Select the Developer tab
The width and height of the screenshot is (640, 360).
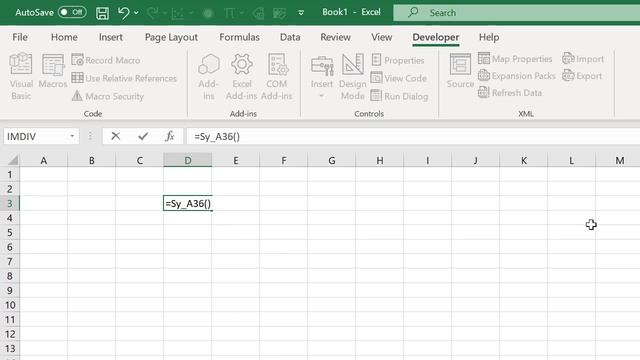click(x=436, y=37)
